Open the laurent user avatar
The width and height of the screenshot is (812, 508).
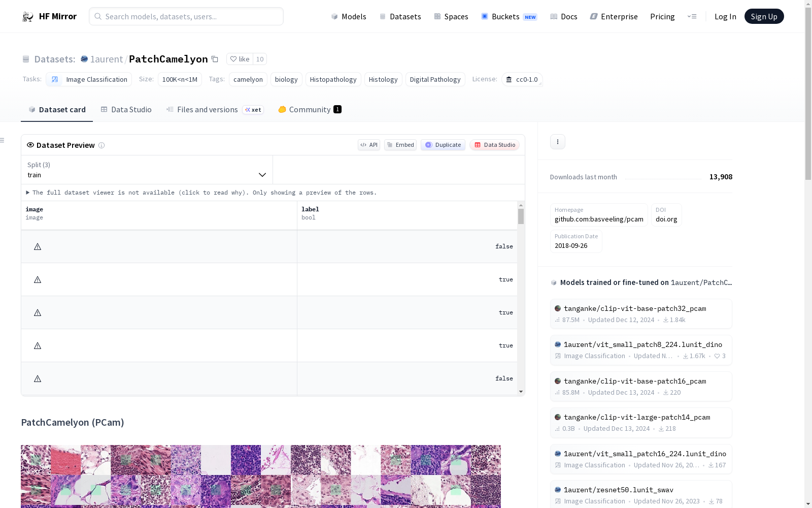click(84, 59)
